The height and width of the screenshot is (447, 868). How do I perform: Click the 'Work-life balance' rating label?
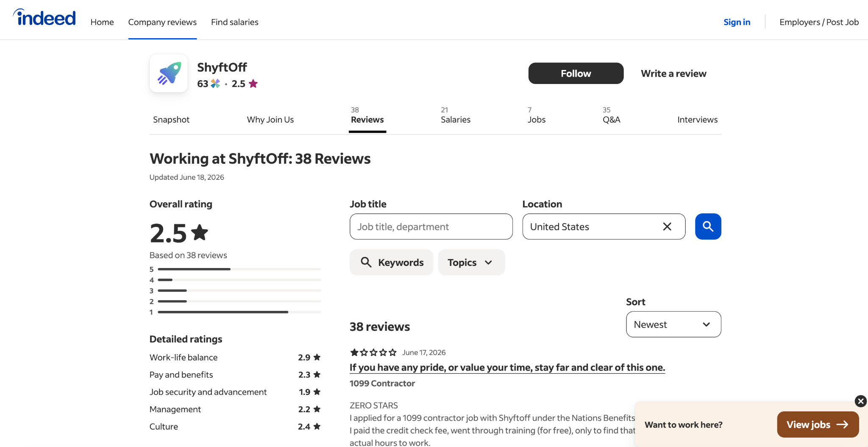point(184,357)
